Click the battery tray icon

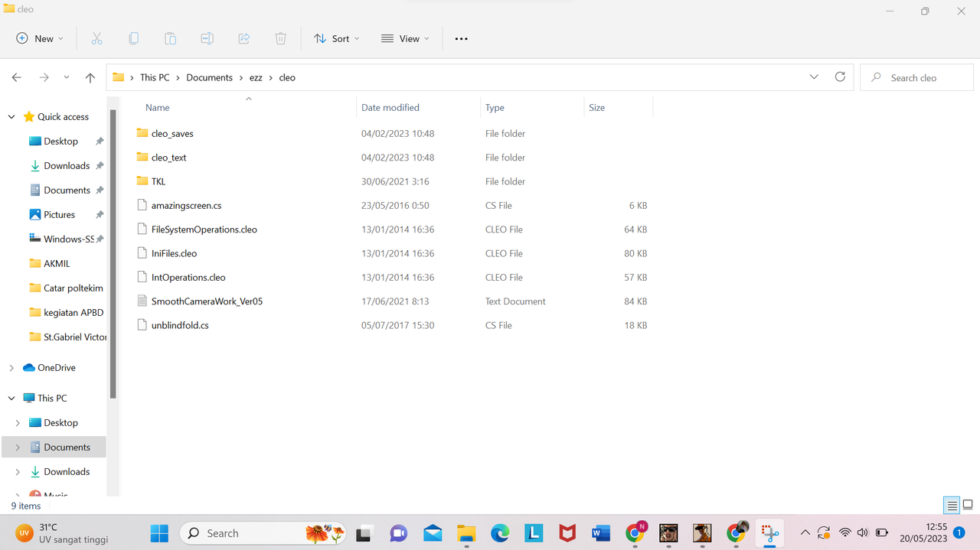[x=881, y=532]
